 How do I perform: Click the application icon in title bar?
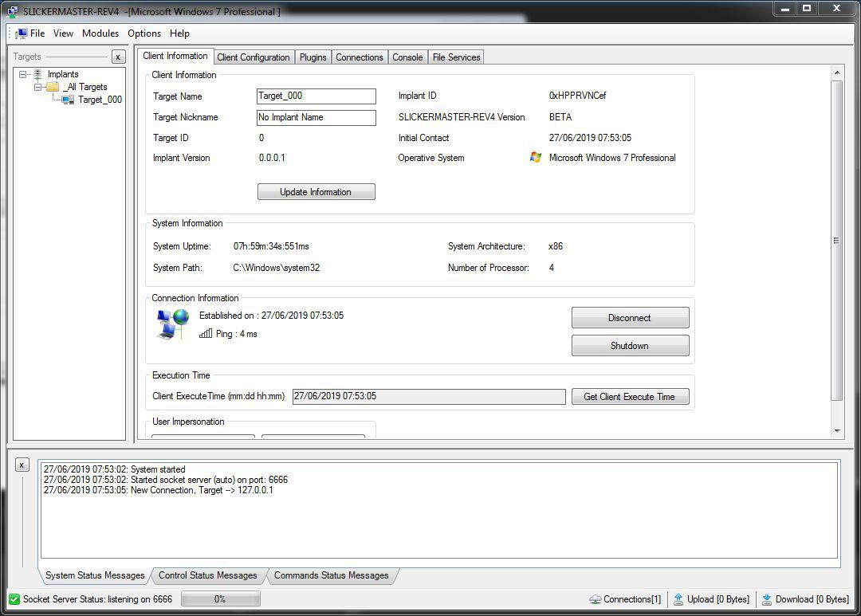(x=13, y=11)
